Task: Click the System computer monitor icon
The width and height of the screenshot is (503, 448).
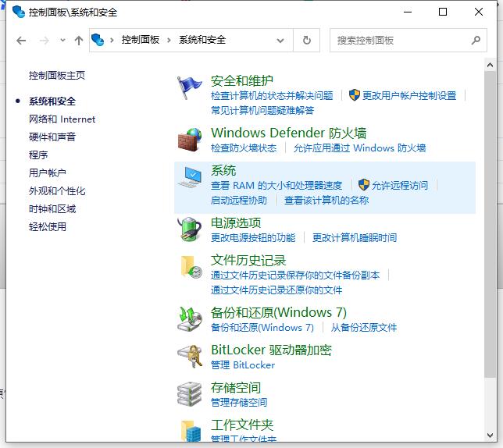Action: (190, 177)
